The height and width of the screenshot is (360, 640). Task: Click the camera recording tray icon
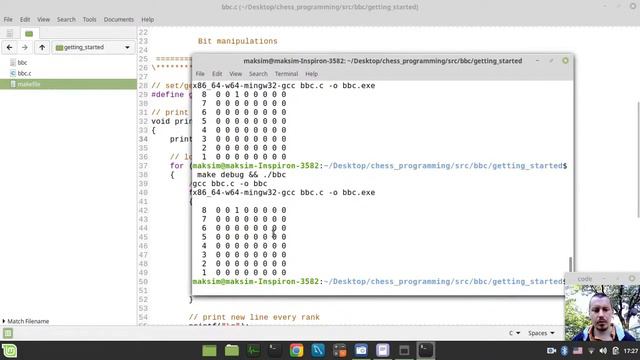(551, 351)
